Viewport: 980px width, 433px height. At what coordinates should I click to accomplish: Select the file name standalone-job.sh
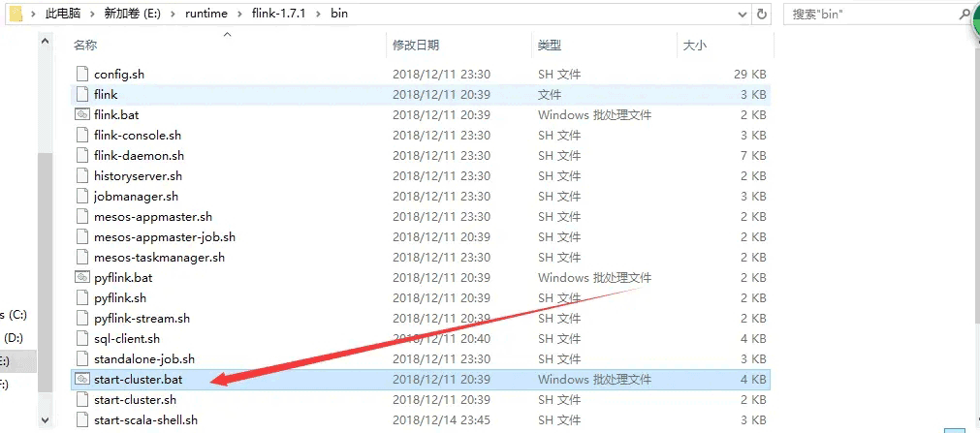pos(143,358)
